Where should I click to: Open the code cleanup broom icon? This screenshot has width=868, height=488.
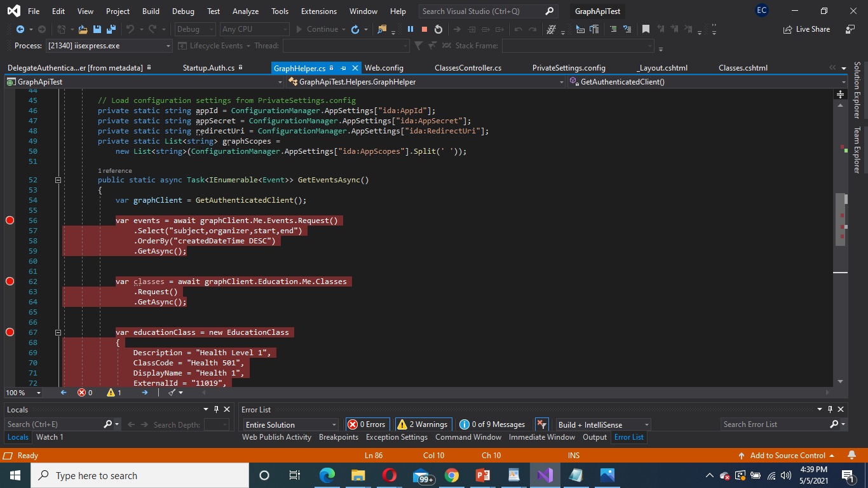pos(172,393)
